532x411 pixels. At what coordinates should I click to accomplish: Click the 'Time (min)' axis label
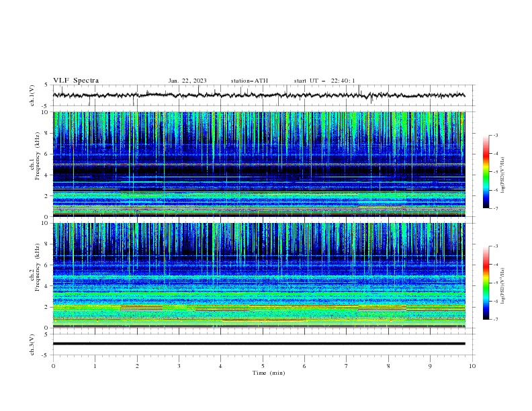pos(269,373)
